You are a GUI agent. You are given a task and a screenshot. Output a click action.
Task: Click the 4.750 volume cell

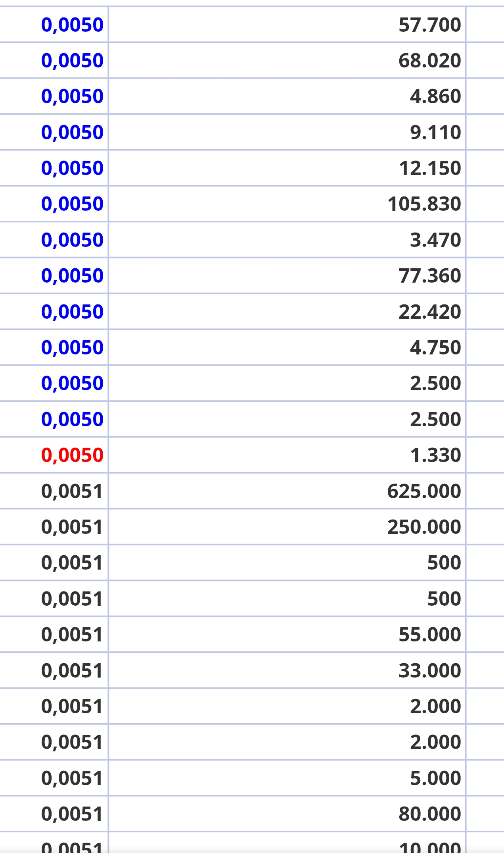(435, 347)
